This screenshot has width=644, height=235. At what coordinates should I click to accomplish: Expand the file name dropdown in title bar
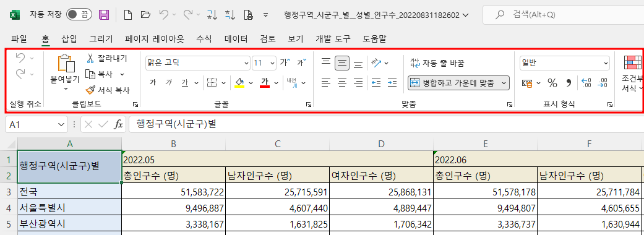click(465, 15)
